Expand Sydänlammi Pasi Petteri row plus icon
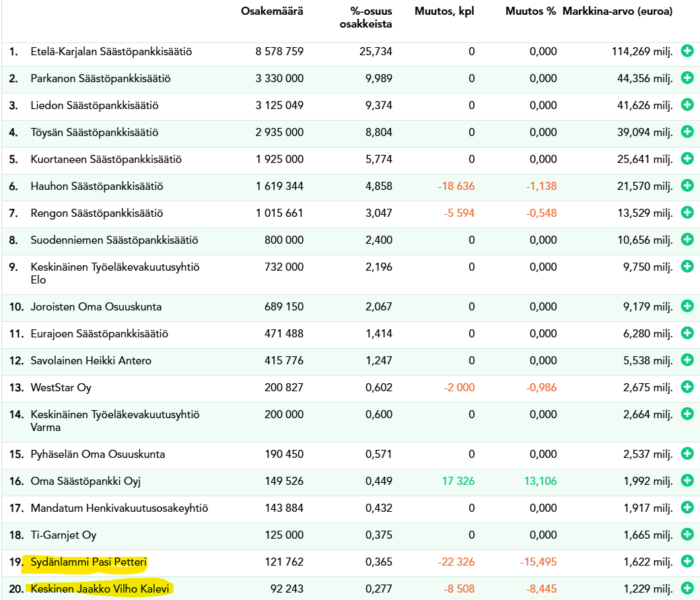The width and height of the screenshot is (700, 600). (x=687, y=562)
